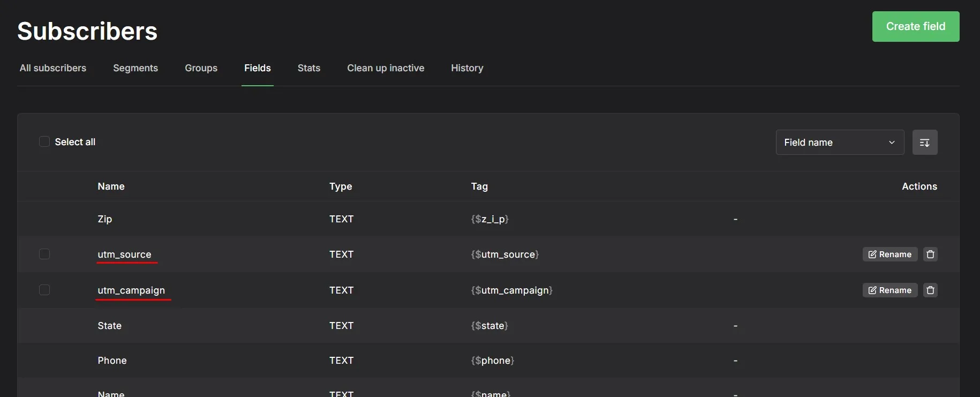Click the trash icon for utm_campaign
Image resolution: width=980 pixels, height=397 pixels.
[x=930, y=290]
